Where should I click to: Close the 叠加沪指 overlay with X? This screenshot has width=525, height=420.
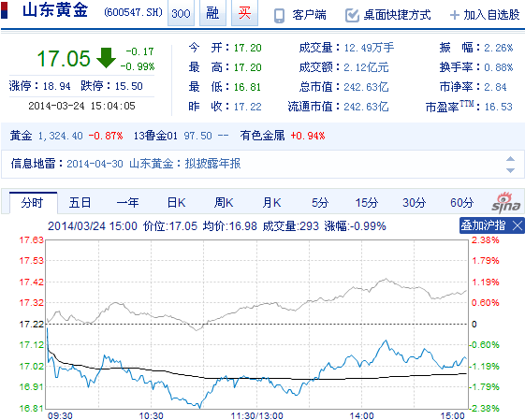tap(518, 225)
